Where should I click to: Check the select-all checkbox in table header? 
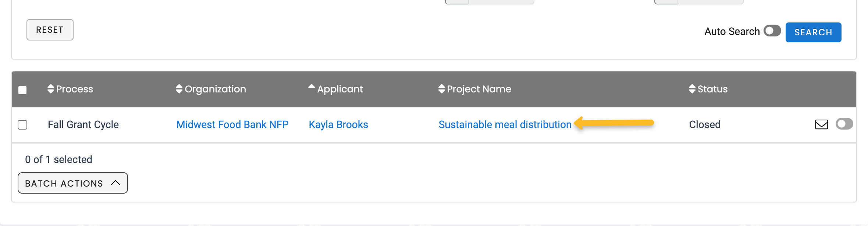point(22,90)
